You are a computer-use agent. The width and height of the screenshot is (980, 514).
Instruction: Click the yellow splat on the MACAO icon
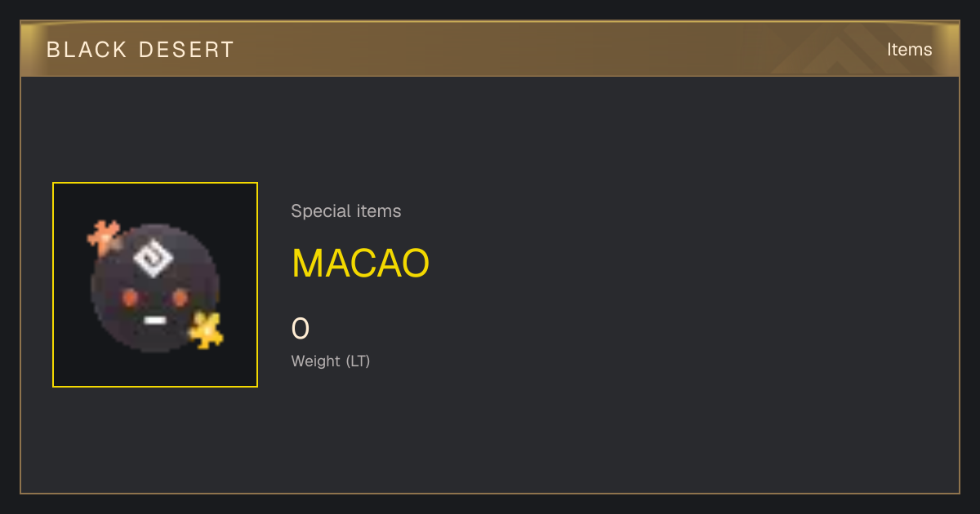[x=206, y=330]
